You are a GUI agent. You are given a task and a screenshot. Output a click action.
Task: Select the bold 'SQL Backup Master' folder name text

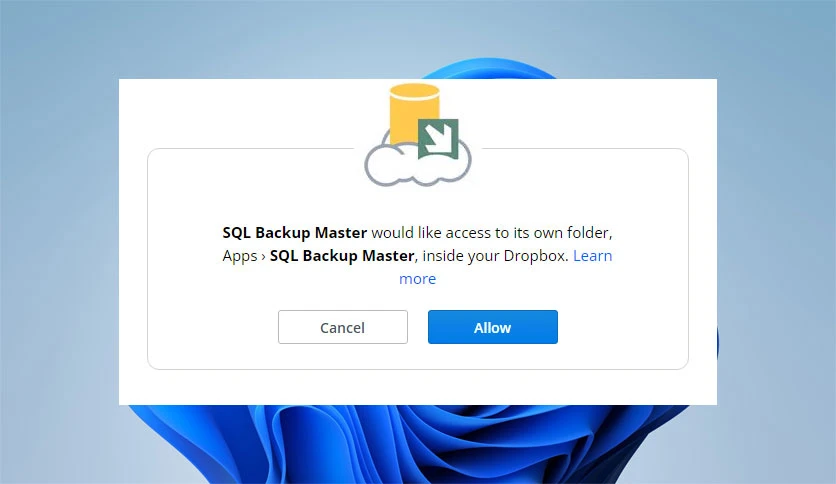point(342,256)
